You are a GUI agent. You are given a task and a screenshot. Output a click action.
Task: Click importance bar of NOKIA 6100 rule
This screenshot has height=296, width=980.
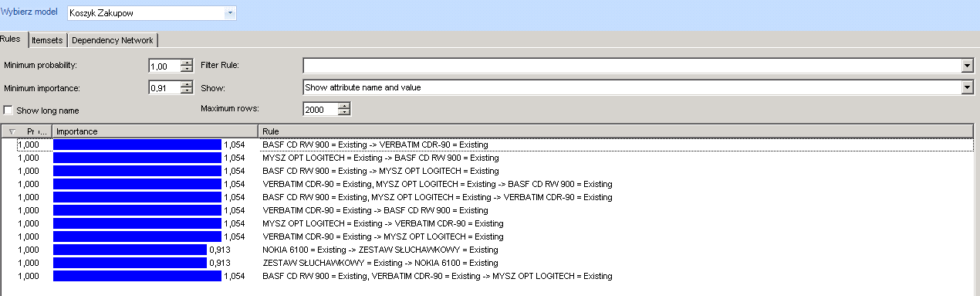[130, 250]
